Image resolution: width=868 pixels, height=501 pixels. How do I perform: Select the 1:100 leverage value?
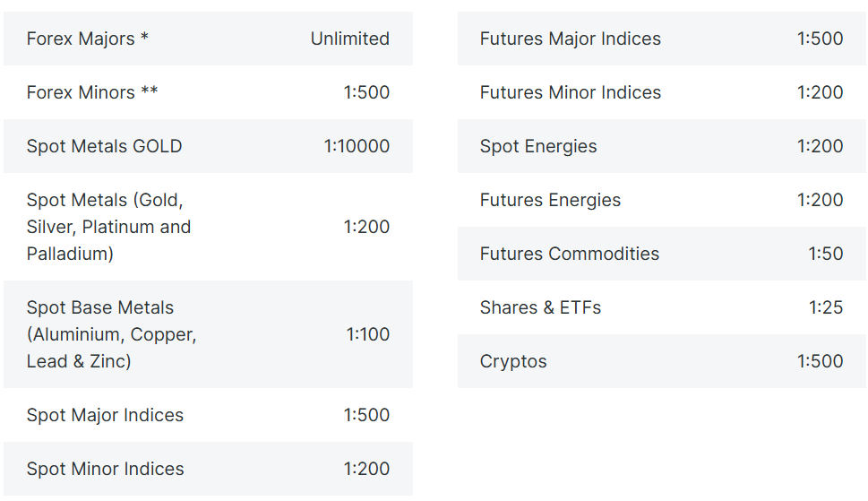367,334
